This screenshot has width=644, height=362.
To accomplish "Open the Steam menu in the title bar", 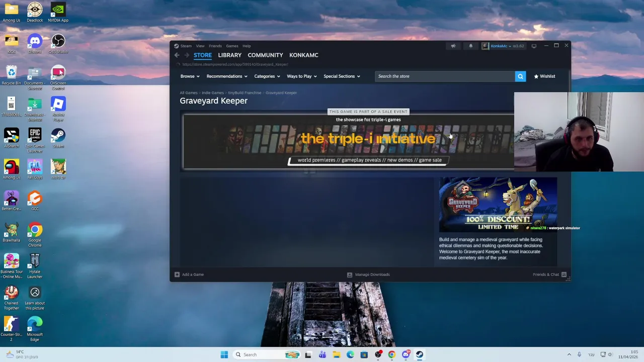I will (186, 46).
